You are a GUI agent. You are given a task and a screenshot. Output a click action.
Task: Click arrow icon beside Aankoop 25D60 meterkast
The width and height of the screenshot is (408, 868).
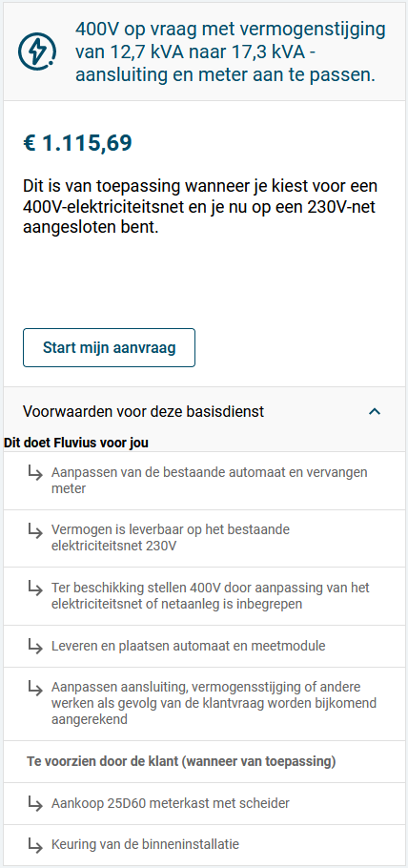(x=35, y=803)
